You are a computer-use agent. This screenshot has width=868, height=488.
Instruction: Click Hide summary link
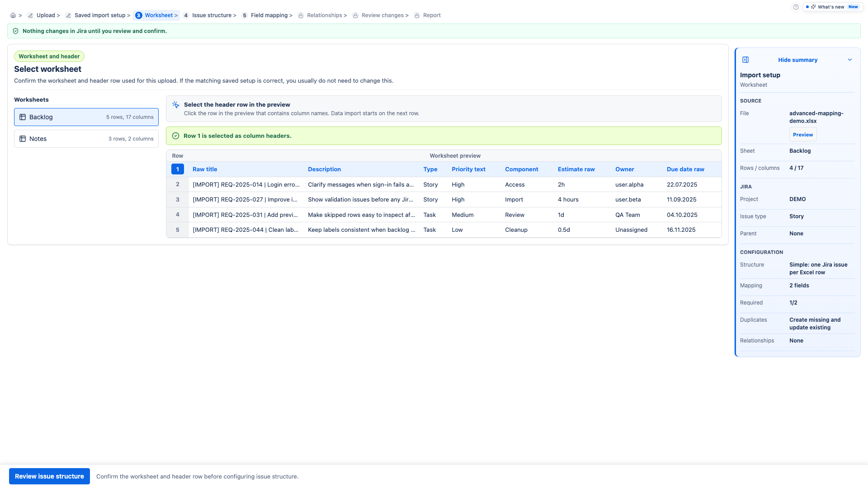click(797, 60)
